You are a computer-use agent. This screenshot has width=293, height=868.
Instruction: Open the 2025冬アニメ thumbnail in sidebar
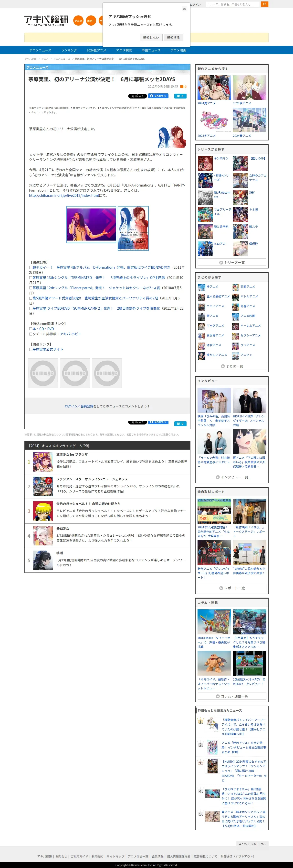click(x=214, y=120)
